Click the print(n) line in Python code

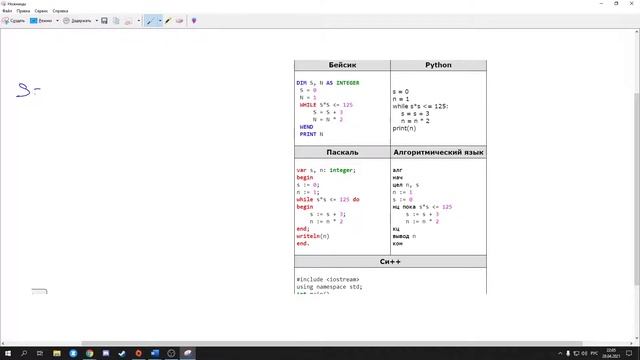coord(404,128)
